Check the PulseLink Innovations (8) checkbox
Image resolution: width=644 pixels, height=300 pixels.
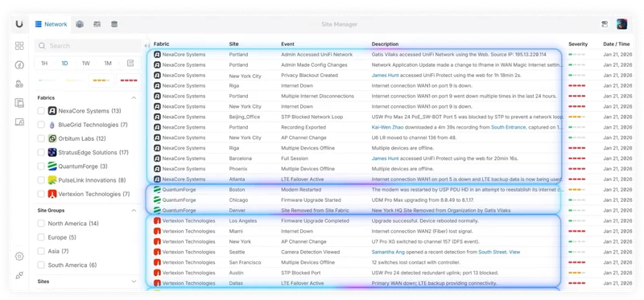[x=41, y=180]
